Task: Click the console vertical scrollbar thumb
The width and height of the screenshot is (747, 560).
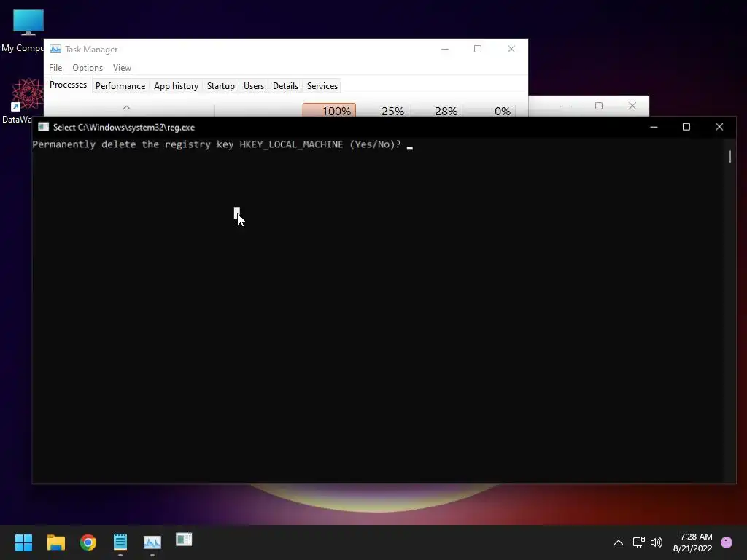Action: click(729, 156)
